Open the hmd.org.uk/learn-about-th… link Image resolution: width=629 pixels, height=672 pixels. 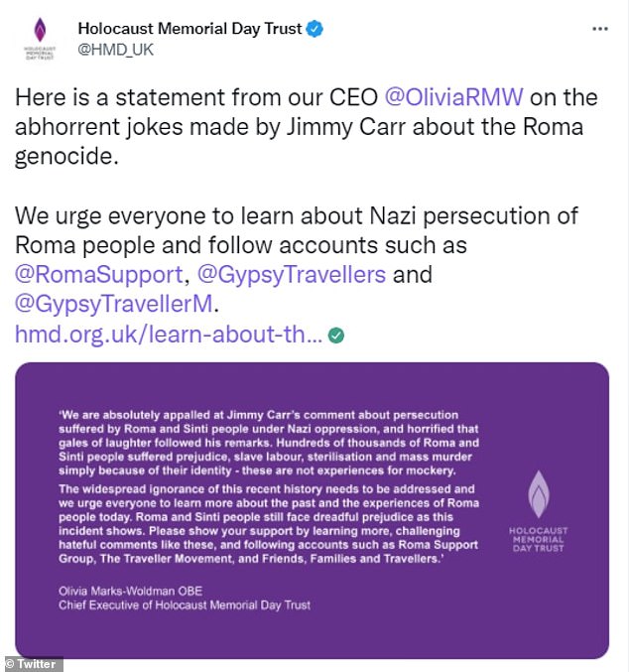tap(169, 336)
